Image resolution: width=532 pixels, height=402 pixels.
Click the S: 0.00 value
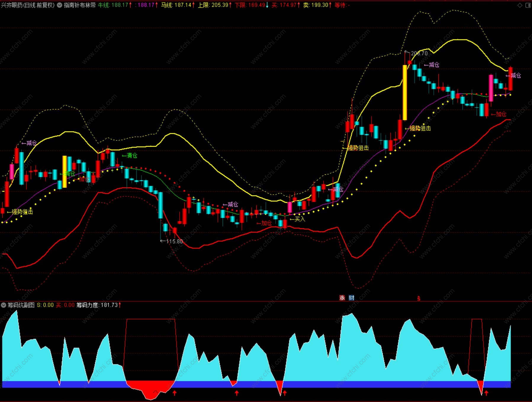45,305
